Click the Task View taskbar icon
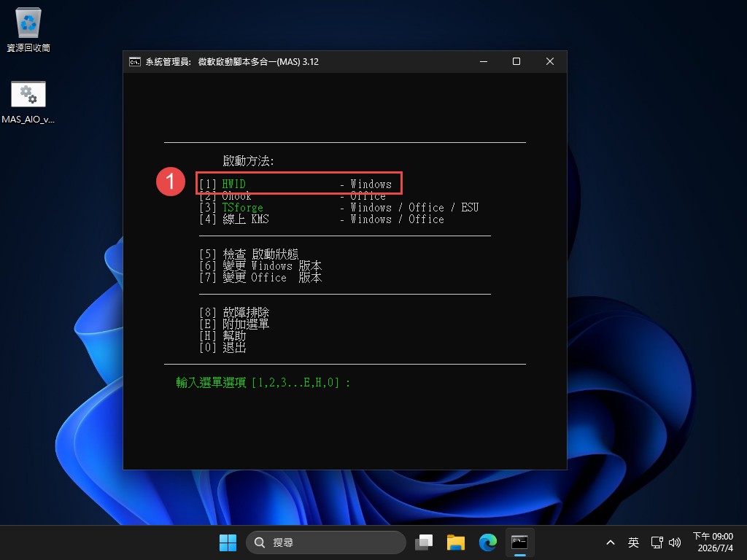The image size is (747, 560). pyautogui.click(x=424, y=542)
